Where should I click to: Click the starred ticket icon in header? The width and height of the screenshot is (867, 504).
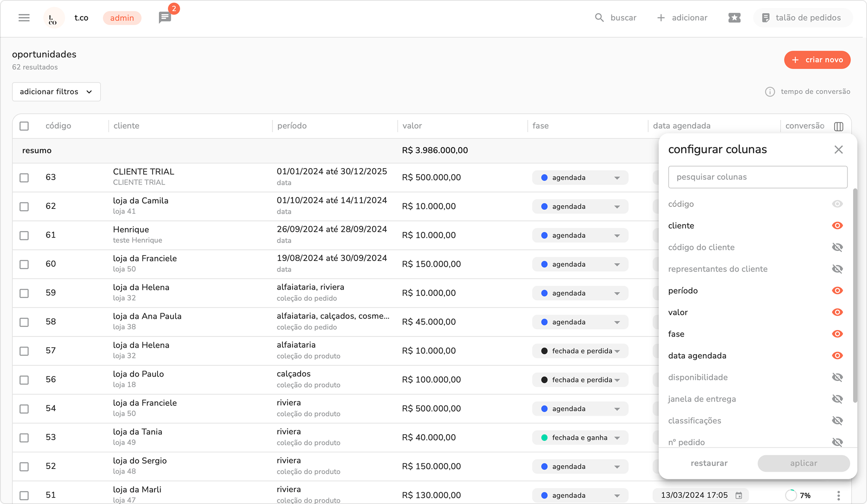click(x=734, y=18)
